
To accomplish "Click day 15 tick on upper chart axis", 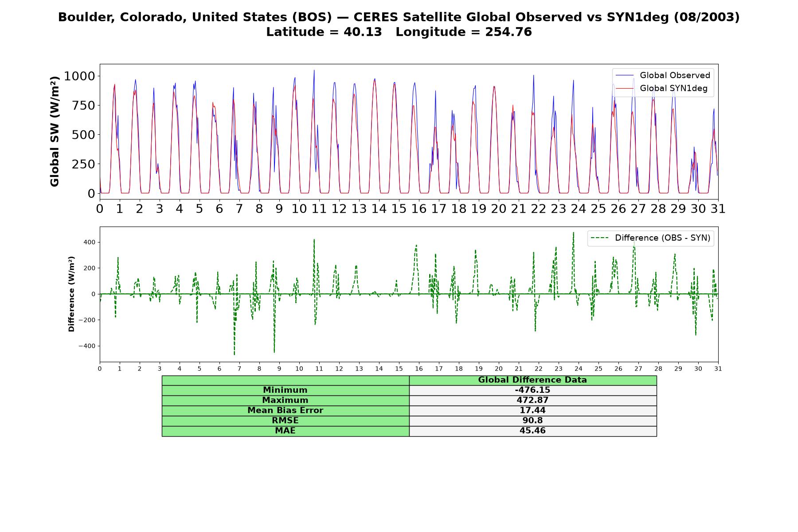I will 399,209.
